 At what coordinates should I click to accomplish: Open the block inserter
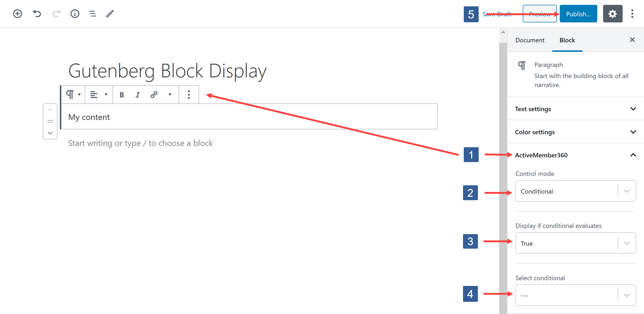(17, 14)
